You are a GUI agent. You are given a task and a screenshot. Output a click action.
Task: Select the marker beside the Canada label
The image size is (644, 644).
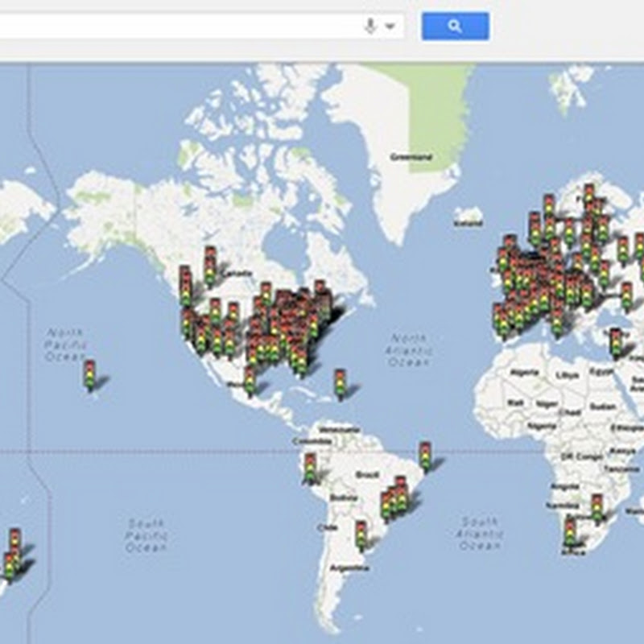(x=210, y=266)
